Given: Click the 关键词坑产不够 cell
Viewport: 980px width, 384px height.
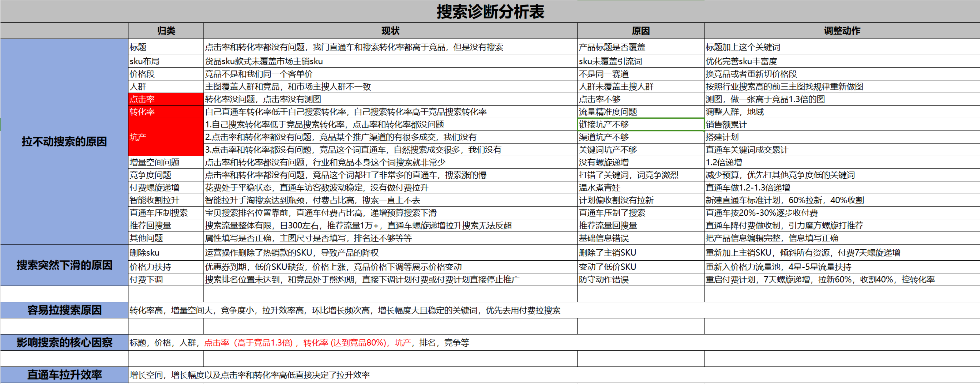Looking at the screenshot, I should tap(641, 149).
